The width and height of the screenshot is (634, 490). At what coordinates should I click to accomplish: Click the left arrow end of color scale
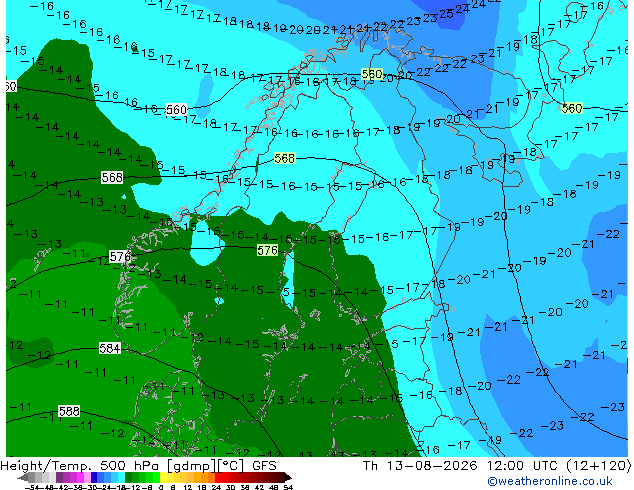pyautogui.click(x=23, y=478)
